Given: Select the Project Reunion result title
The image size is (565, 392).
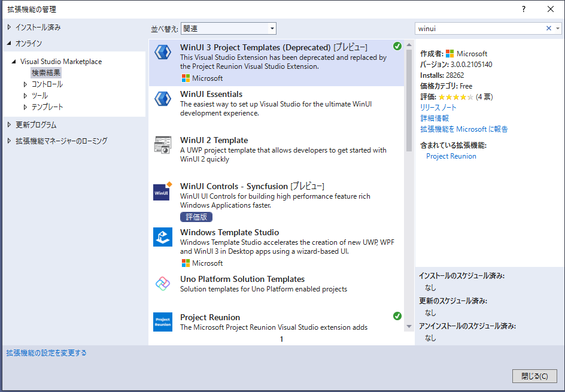Looking at the screenshot, I should 210,317.
